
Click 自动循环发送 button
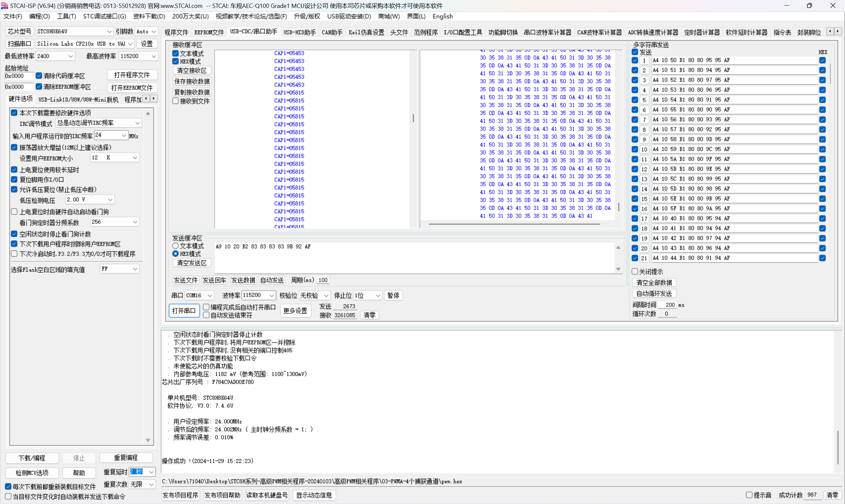point(654,293)
